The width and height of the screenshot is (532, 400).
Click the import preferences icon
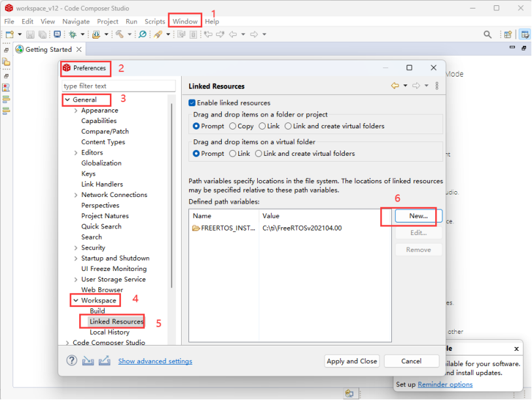pyautogui.click(x=88, y=361)
